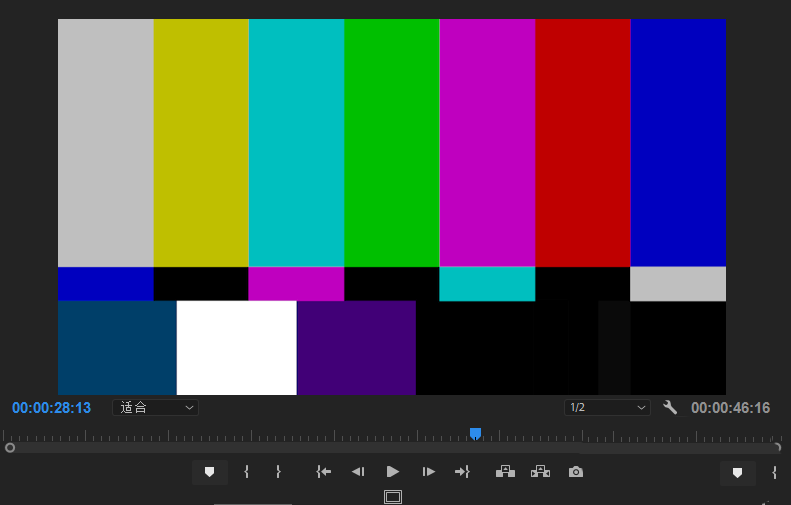
Task: Play the sequence
Action: click(392, 472)
